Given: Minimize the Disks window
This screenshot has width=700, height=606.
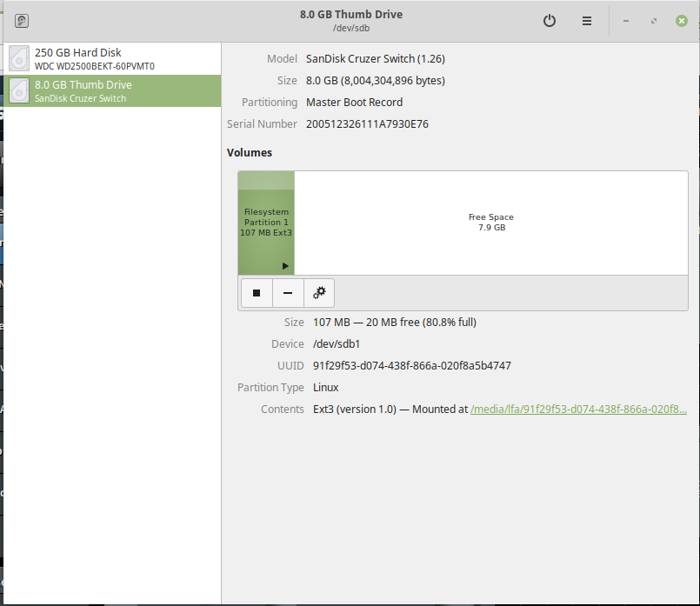Looking at the screenshot, I should click(626, 21).
